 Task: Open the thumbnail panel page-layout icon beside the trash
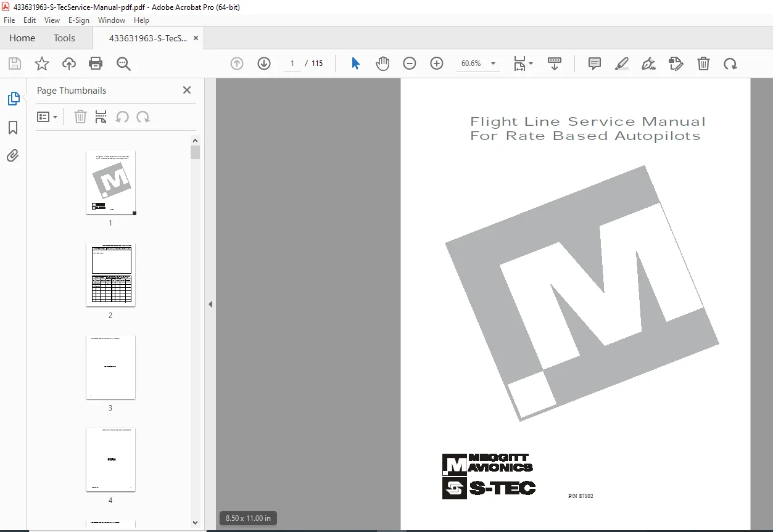coord(101,117)
